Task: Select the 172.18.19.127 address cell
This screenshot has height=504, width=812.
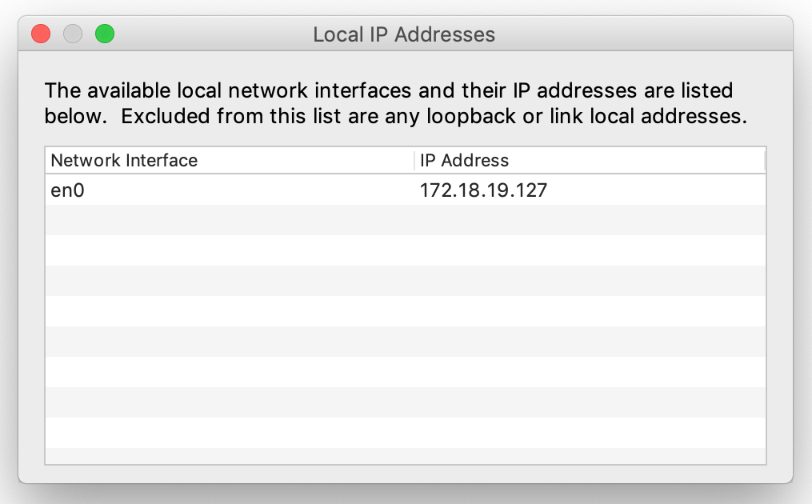Action: (483, 190)
